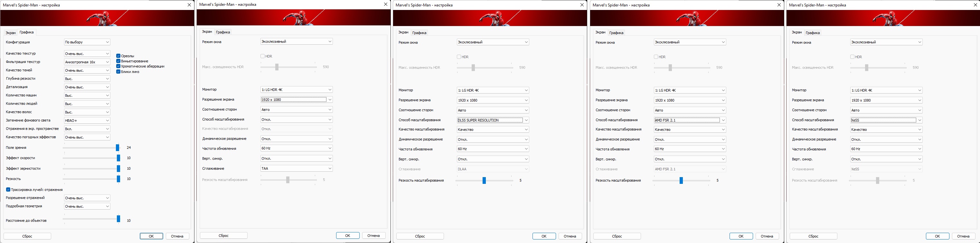Switch to Графика tab in XeSS window
The width and height of the screenshot is (980, 243).
tap(813, 33)
